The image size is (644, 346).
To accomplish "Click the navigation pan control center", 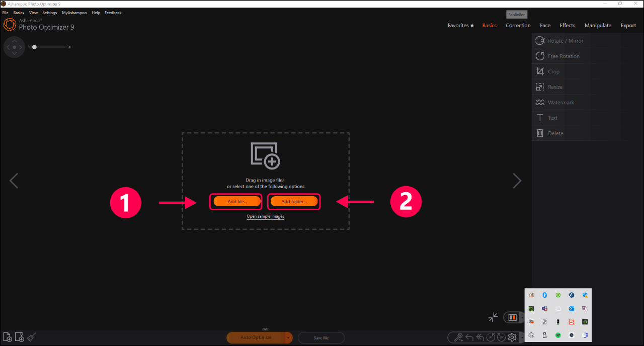I will click(x=14, y=47).
